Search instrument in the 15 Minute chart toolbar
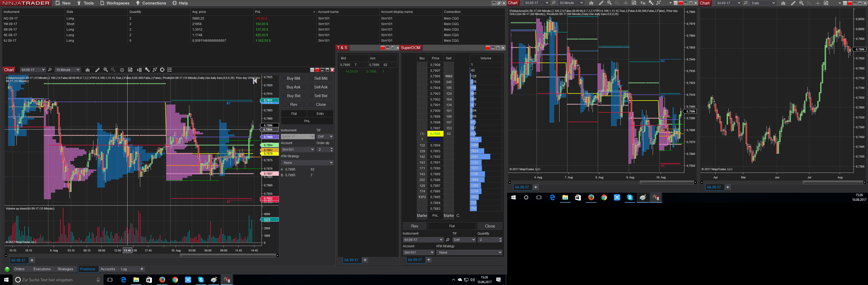868x285 pixels. (50, 70)
